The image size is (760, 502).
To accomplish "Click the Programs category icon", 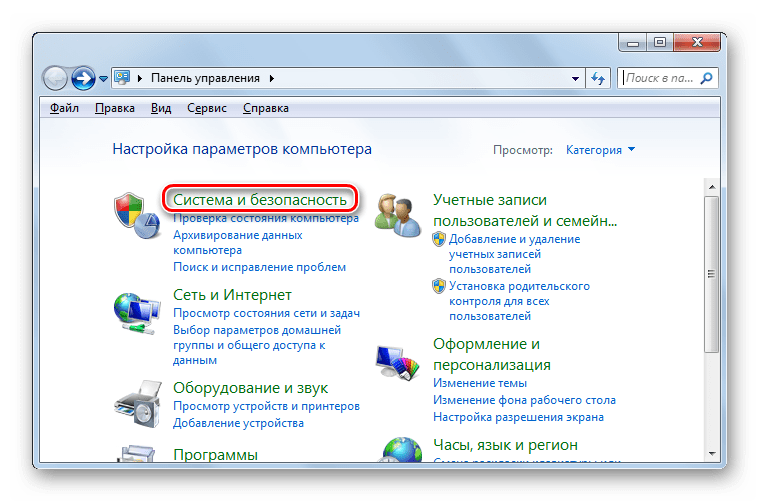I will tap(138, 454).
